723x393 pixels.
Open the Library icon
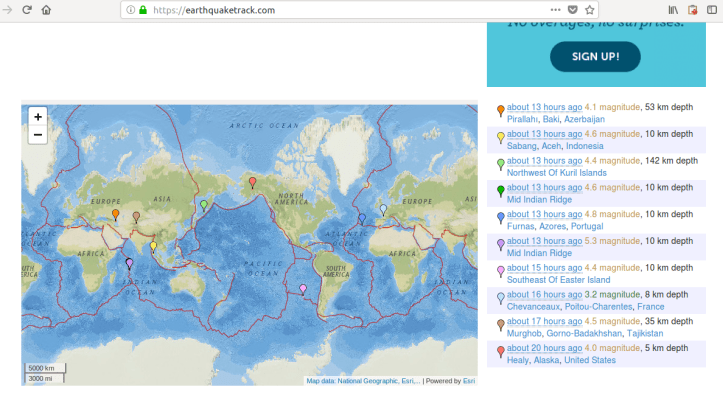(673, 10)
